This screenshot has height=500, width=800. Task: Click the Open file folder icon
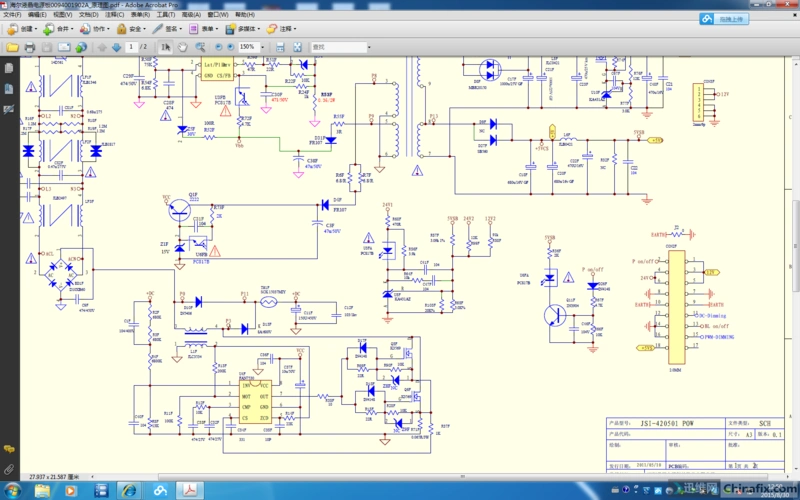pyautogui.click(x=12, y=47)
